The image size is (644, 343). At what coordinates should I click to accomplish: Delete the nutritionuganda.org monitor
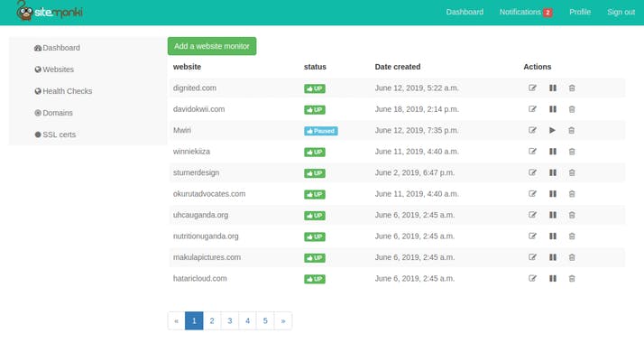[572, 236]
